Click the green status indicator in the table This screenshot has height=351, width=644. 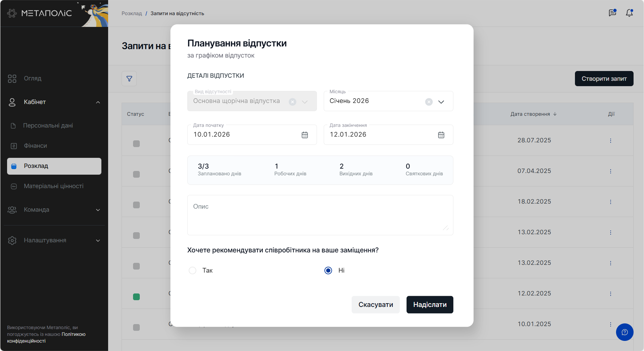pos(136,297)
